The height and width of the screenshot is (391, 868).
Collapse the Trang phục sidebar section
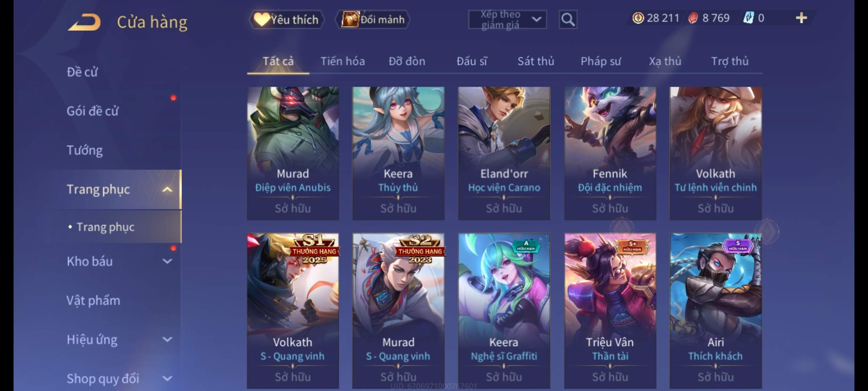pyautogui.click(x=167, y=189)
